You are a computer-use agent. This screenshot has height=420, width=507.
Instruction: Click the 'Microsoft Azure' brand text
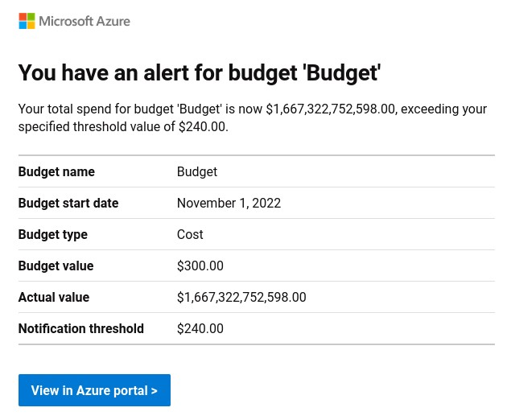84,21
